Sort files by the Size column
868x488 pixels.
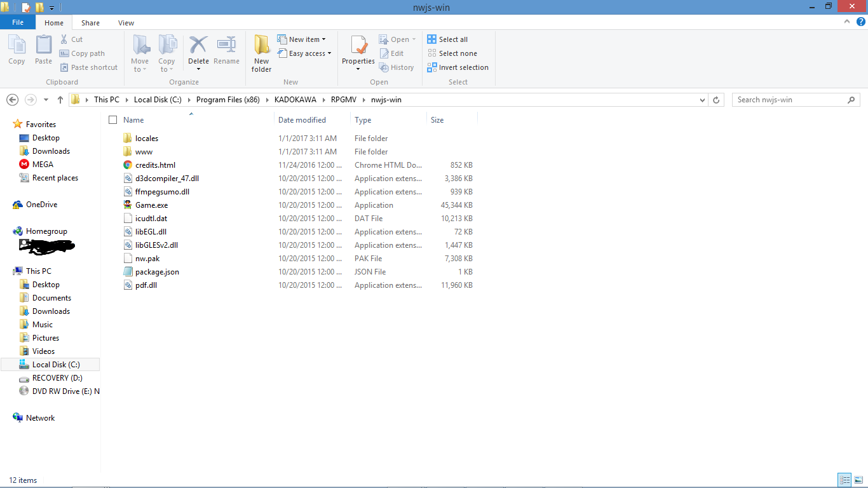pyautogui.click(x=437, y=120)
